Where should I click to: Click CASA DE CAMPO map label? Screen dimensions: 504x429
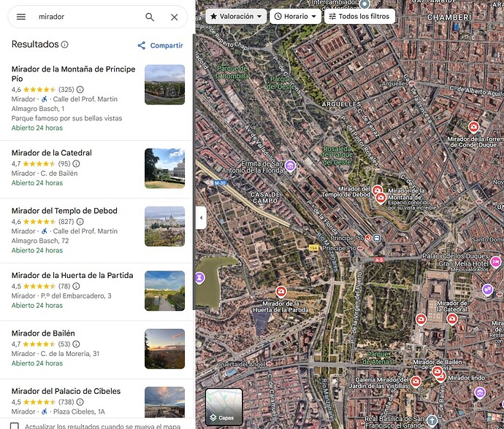[x=265, y=198]
